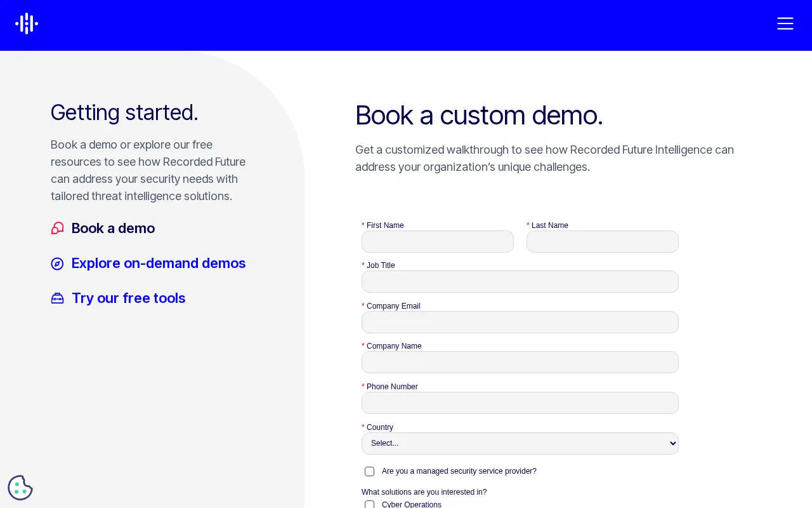
Task: Check the managed security service provider box
Action: point(370,471)
